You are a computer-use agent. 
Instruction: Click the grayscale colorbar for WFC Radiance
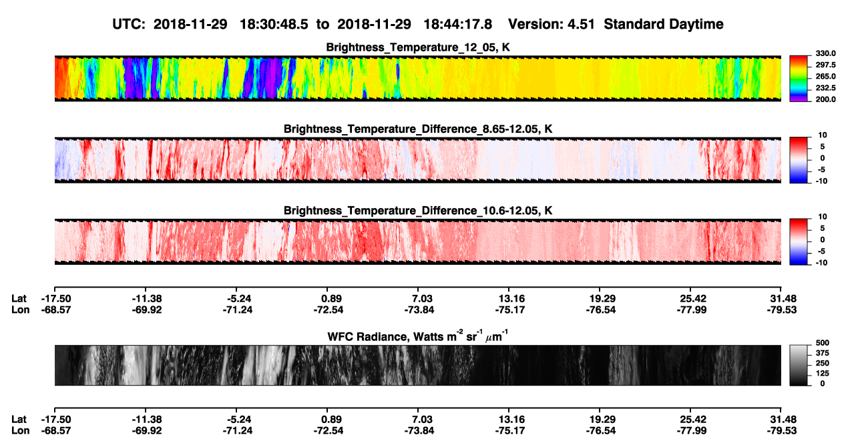click(799, 365)
